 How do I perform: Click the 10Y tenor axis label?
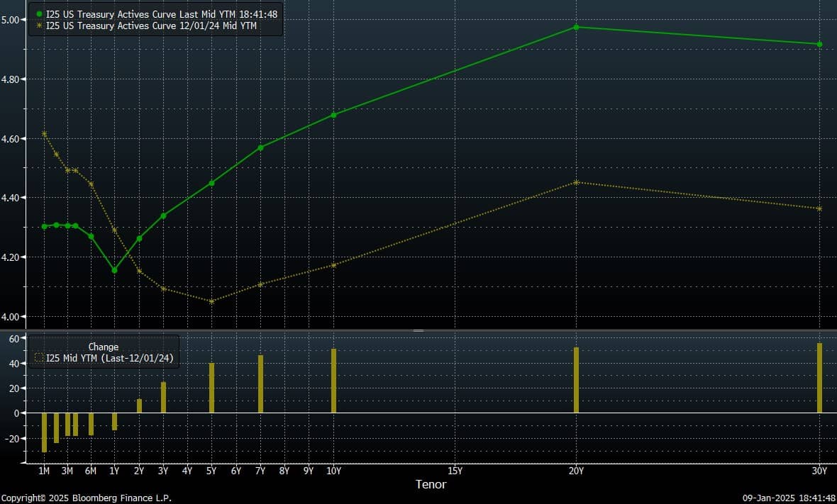333,471
